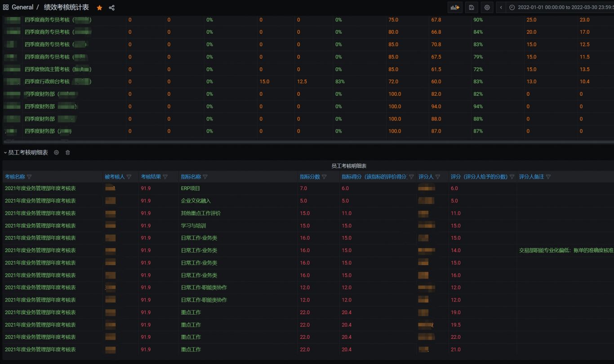Click the 90% cell in upper table
Image resolution: width=614 pixels, height=364 pixels.
point(478,20)
